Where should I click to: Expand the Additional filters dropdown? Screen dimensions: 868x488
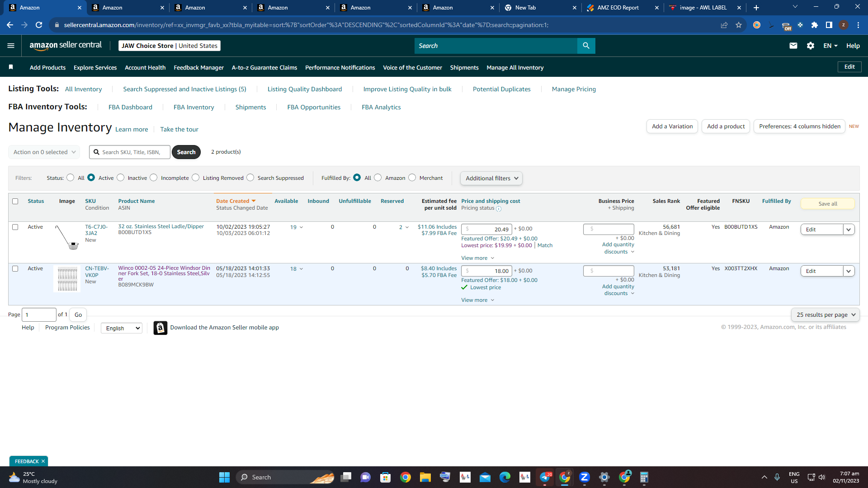[491, 178]
